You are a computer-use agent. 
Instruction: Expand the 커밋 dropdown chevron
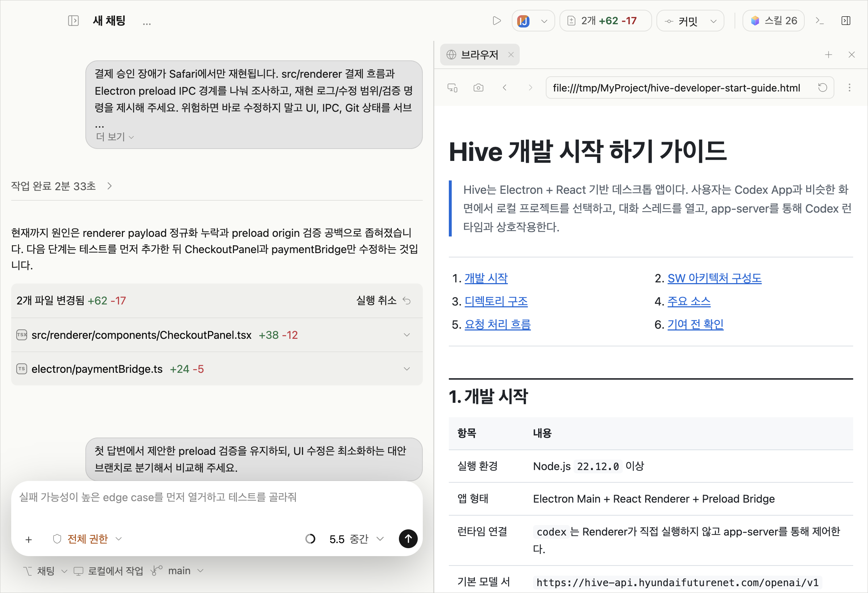click(713, 21)
